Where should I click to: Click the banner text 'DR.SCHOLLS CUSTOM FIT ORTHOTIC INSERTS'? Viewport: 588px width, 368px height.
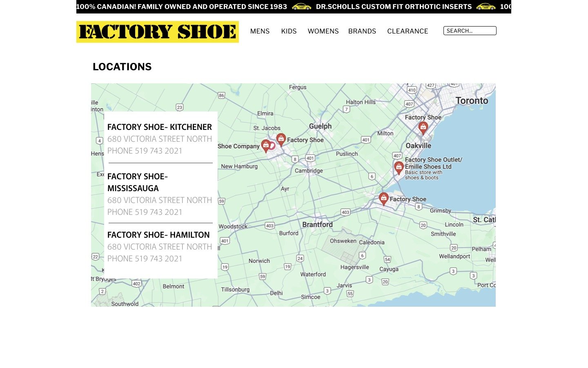pos(394,7)
